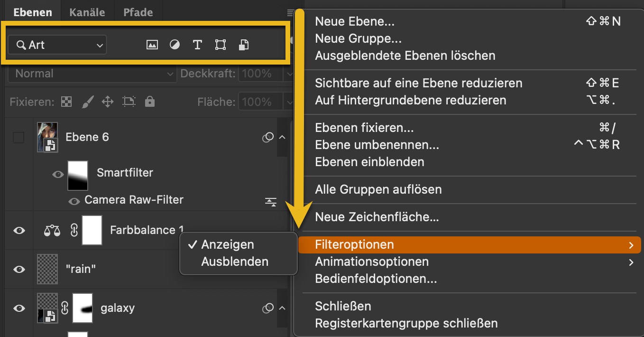This screenshot has height=337, width=644.
Task: Open the Art filter type dropdown
Action: point(57,45)
